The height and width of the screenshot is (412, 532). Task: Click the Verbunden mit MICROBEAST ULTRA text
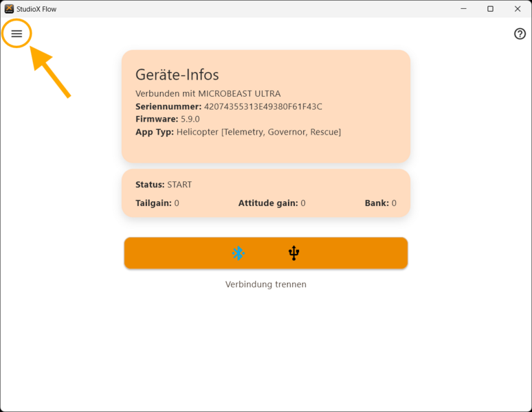[208, 93]
